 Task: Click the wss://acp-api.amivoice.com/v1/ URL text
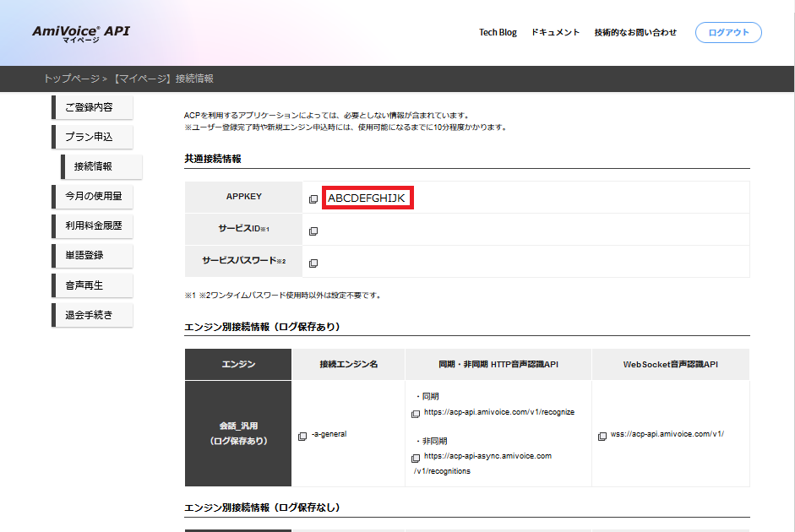(x=667, y=434)
